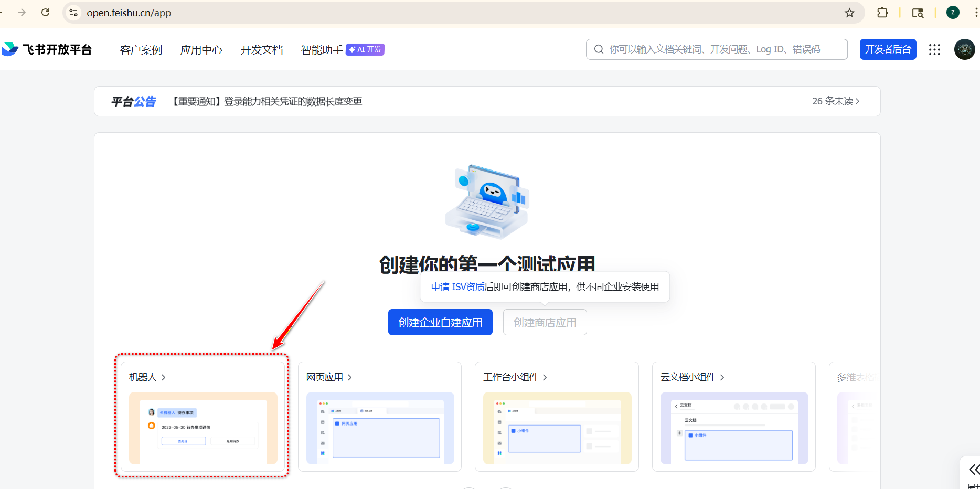
Task: Click the Chrome profile Z icon
Action: pos(953,13)
